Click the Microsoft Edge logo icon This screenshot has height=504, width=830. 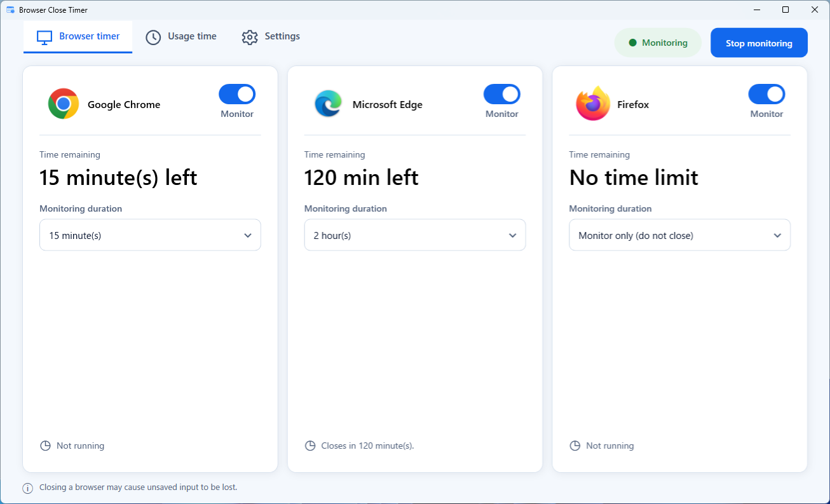tap(328, 104)
